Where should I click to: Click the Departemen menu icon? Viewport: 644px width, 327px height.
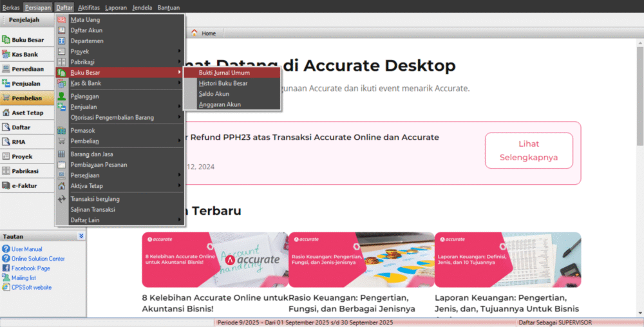pyautogui.click(x=62, y=41)
